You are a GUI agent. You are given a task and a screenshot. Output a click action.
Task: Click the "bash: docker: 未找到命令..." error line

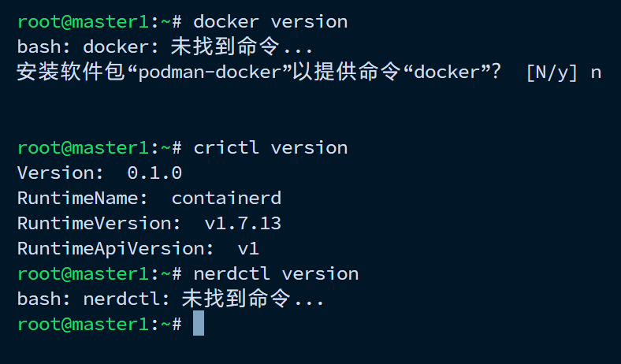(x=165, y=47)
